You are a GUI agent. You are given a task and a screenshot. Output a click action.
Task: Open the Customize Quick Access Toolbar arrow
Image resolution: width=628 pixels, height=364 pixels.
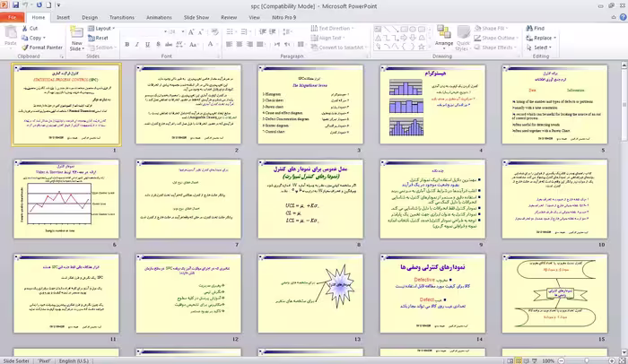point(58,5)
